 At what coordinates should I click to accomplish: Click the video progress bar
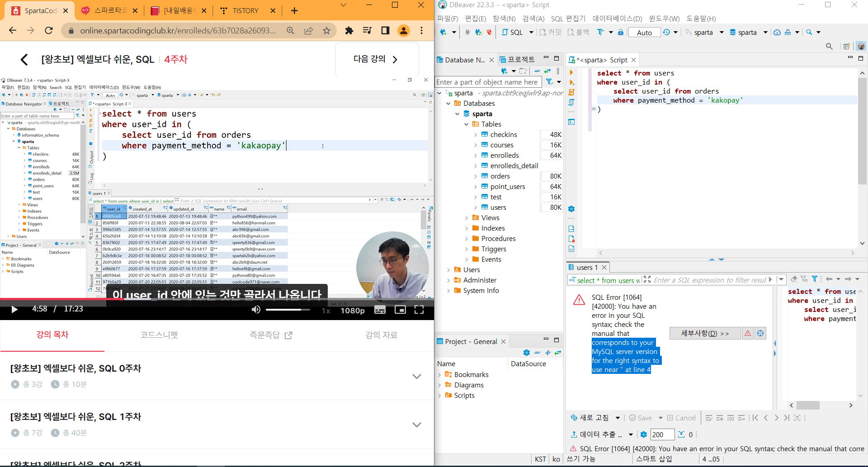(x=217, y=299)
